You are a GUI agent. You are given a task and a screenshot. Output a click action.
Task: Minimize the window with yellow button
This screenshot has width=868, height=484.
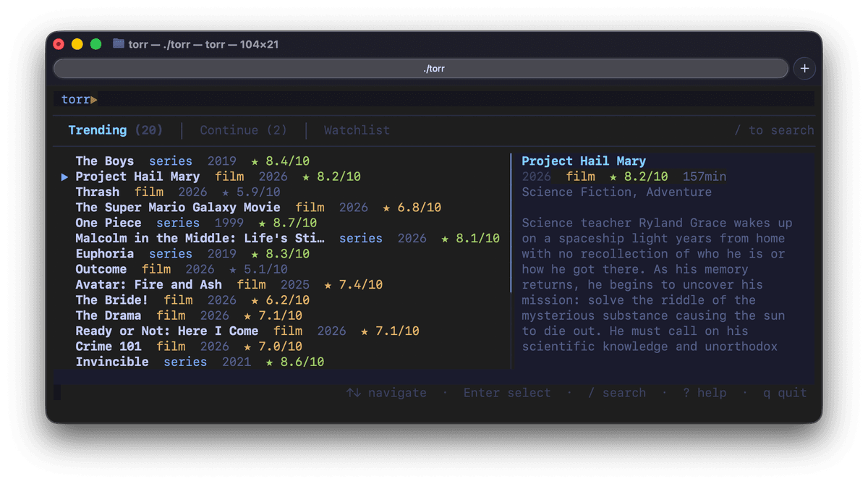pyautogui.click(x=77, y=44)
